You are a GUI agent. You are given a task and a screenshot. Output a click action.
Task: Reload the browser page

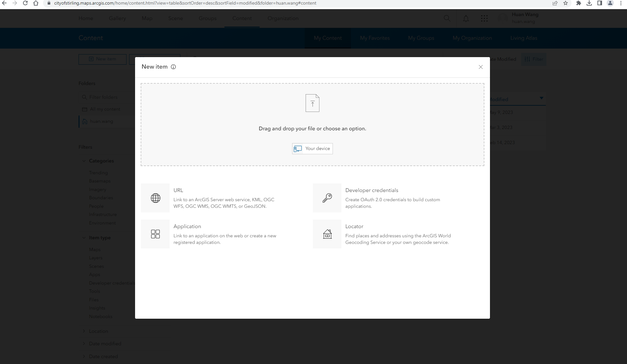pos(25,3)
